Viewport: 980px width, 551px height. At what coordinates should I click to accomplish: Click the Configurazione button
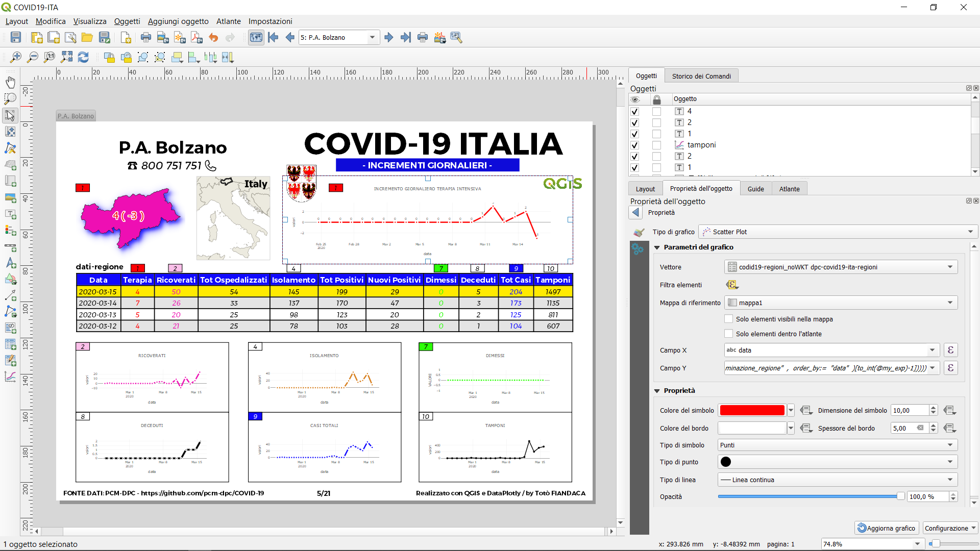950,528
